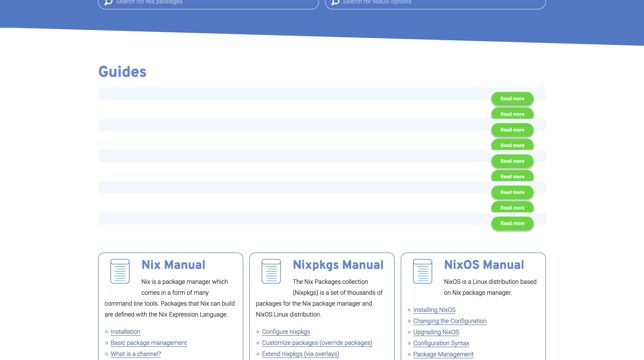Open Extend nixpkgs (via overlays)

pyautogui.click(x=301, y=354)
